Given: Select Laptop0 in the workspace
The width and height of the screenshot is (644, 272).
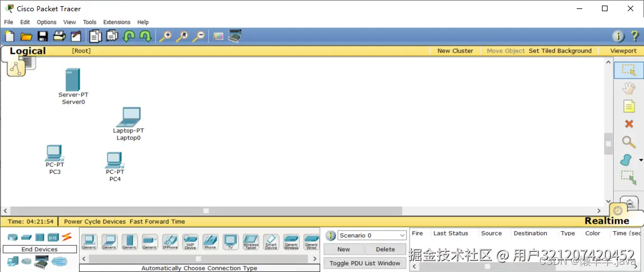Looking at the screenshot, I should click(x=128, y=117).
